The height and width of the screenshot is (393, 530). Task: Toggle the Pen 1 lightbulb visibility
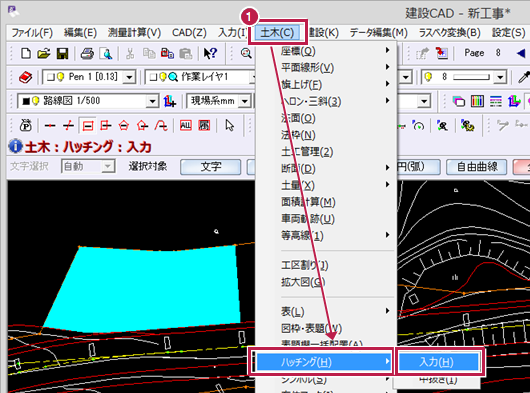coord(61,77)
